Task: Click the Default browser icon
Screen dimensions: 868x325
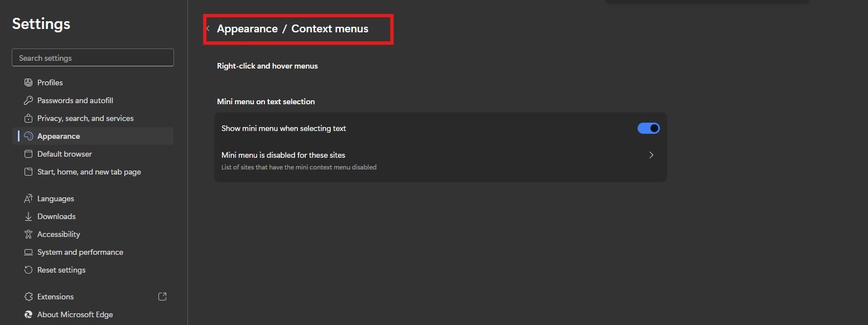Action: pos(28,154)
